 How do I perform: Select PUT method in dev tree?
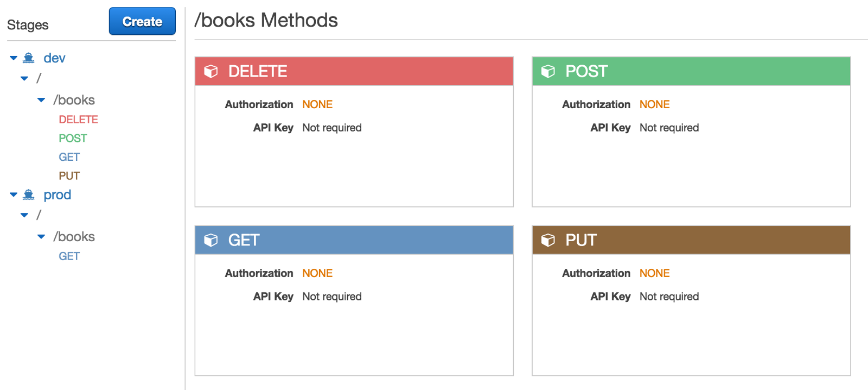(69, 176)
